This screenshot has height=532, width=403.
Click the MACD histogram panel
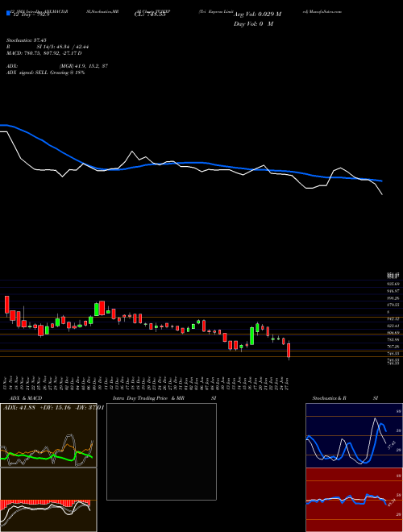[x=48, y=500]
